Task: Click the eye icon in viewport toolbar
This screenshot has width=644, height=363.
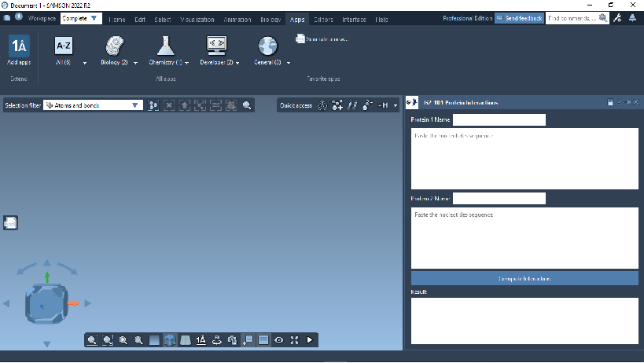Action: 278,339
